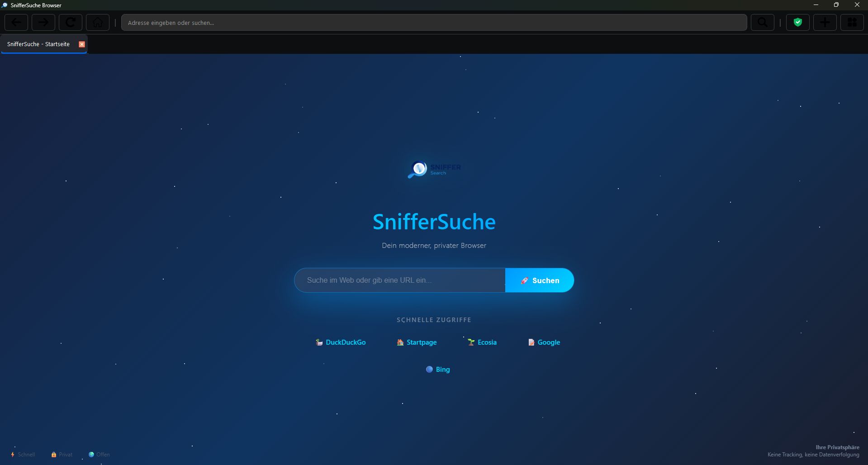Click the magnifier search icon in toolbar
The width and height of the screenshot is (868, 465).
762,22
